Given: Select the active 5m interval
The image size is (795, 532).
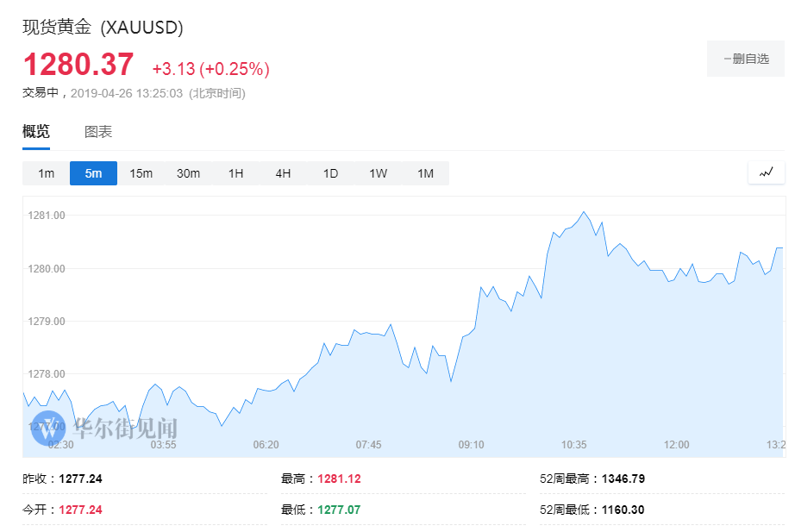Looking at the screenshot, I should pos(93,173).
